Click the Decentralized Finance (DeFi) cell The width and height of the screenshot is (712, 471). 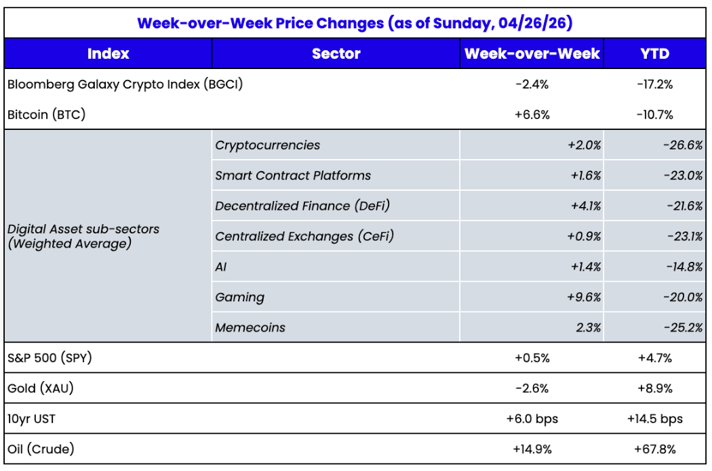302,206
